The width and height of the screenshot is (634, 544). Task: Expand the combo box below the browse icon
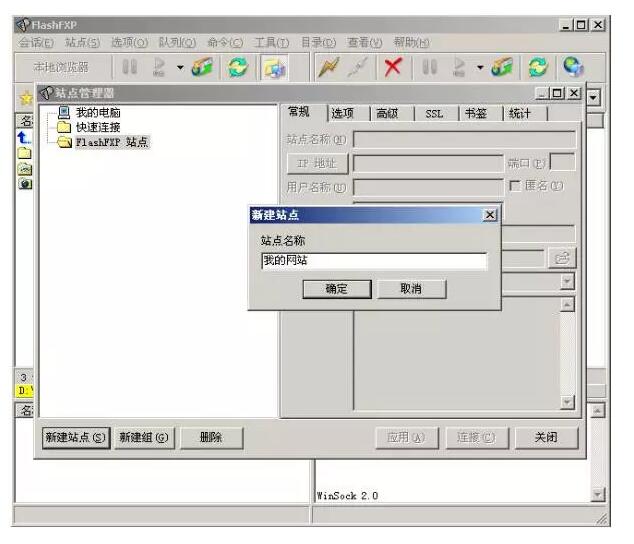[x=567, y=283]
